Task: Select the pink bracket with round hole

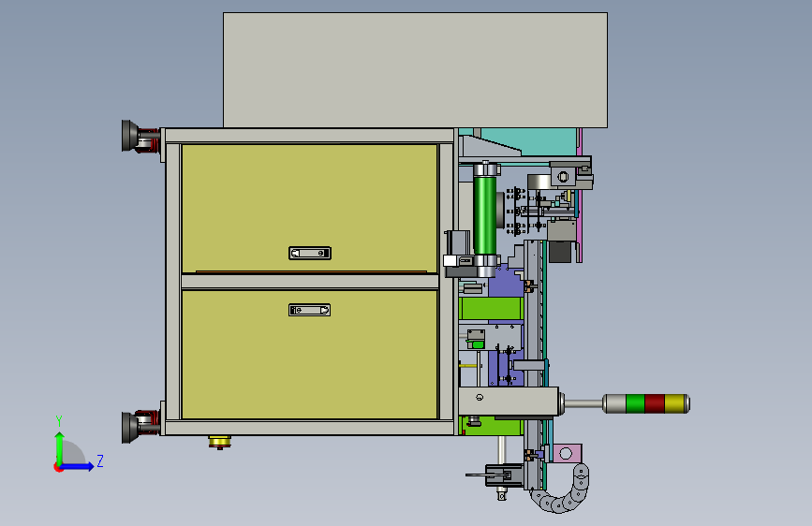Action: [567, 454]
